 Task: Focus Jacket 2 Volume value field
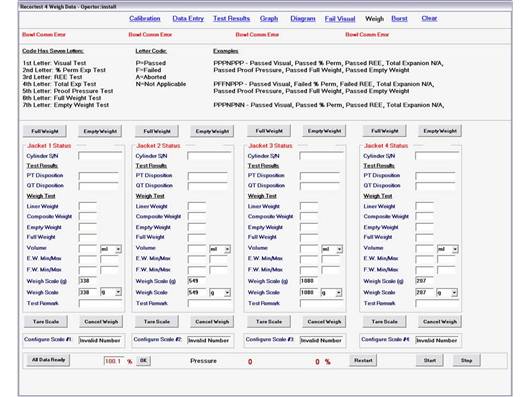coord(197,249)
